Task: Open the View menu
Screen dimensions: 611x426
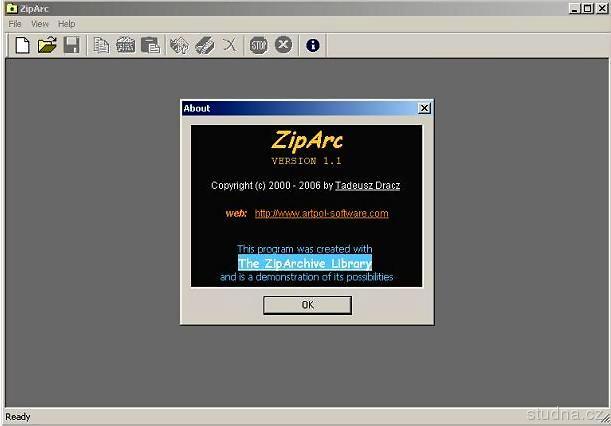Action: click(40, 24)
